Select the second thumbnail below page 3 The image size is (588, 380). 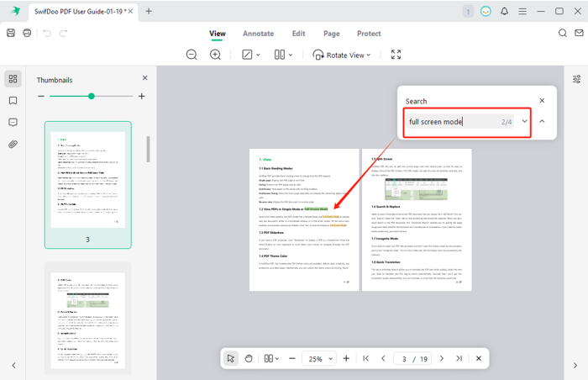[x=88, y=319]
